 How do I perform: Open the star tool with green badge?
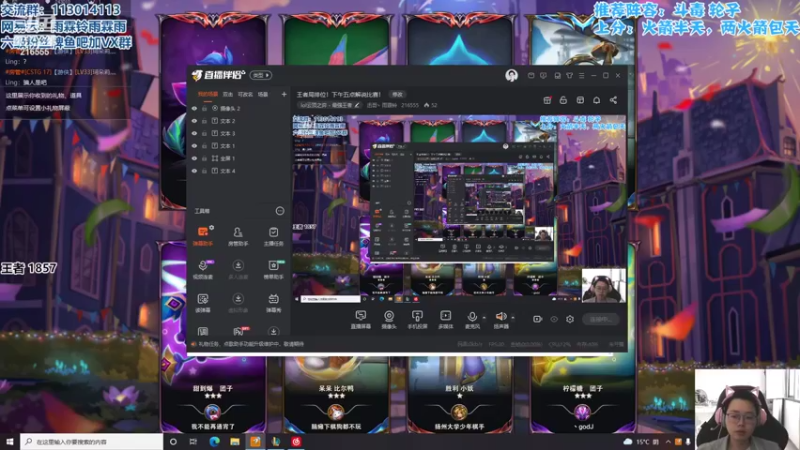click(x=273, y=269)
